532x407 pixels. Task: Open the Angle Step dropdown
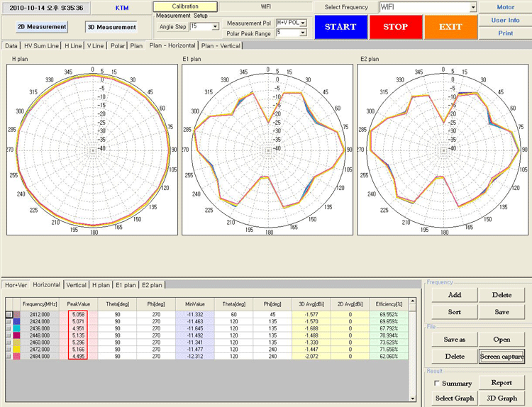[215, 26]
